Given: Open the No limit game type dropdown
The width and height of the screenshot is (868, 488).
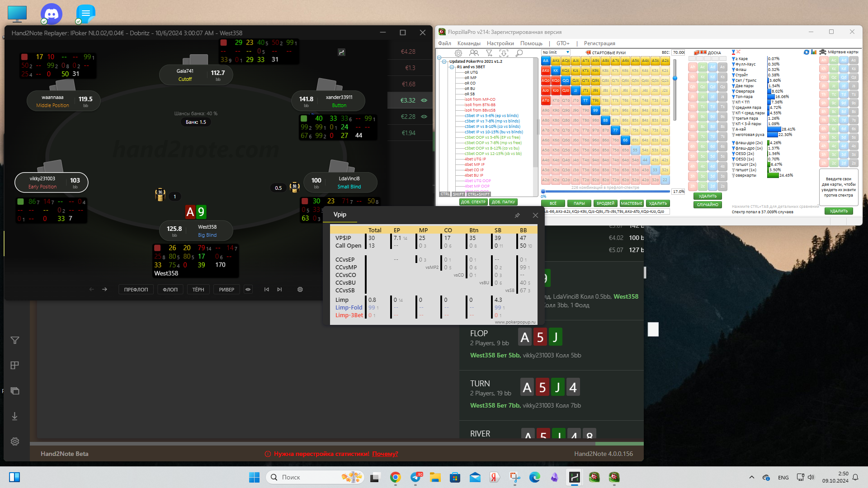Looking at the screenshot, I should point(556,52).
